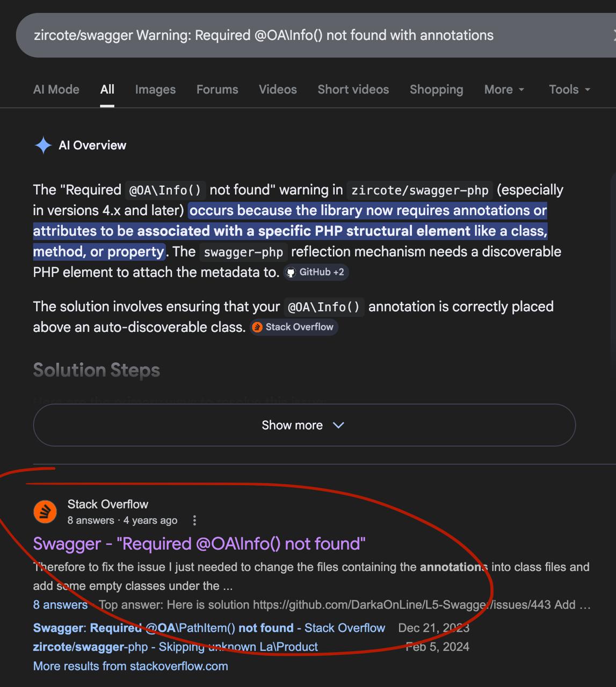Open the three-dot menu beside '4 years ago'
The height and width of the screenshot is (687, 616).
(194, 521)
